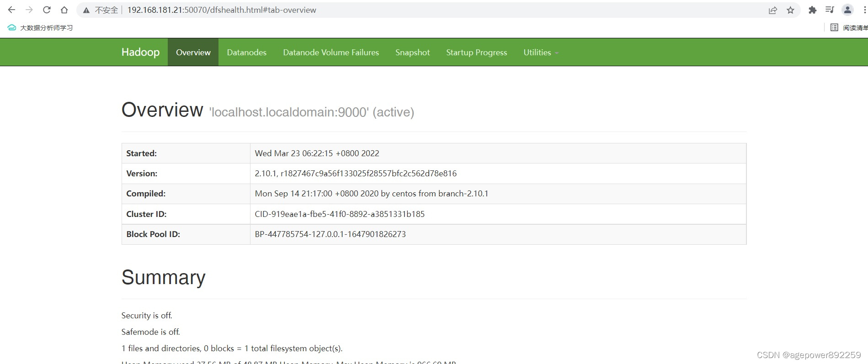
Task: Go back with the browser back arrow
Action: click(12, 10)
